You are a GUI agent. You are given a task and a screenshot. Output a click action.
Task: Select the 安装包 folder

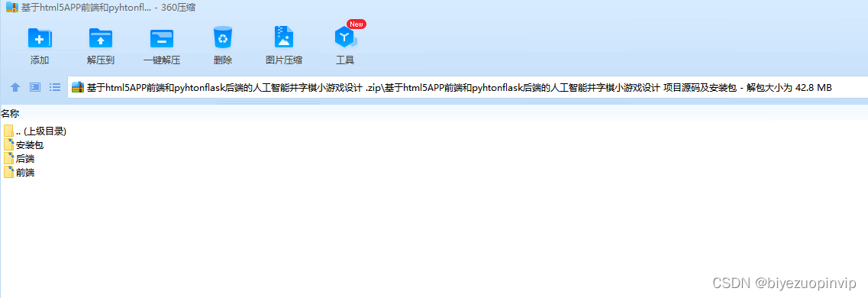click(23, 145)
